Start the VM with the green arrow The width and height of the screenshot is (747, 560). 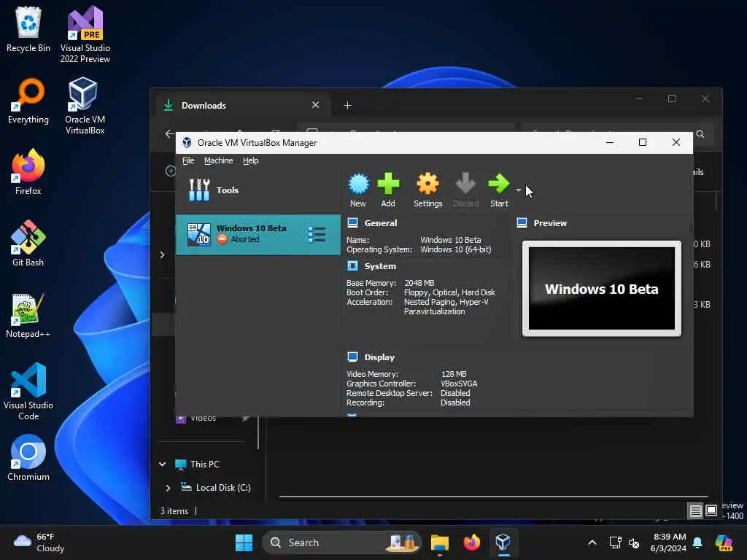point(499,184)
